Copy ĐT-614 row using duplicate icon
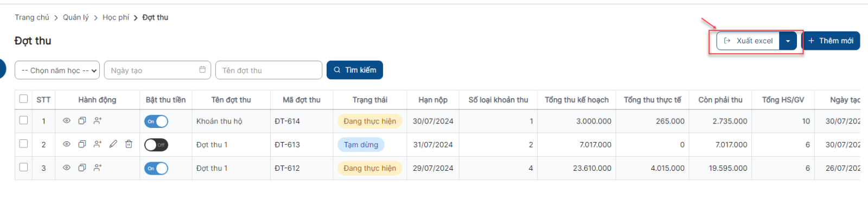Image resolution: width=868 pixels, height=212 pixels. click(x=82, y=121)
